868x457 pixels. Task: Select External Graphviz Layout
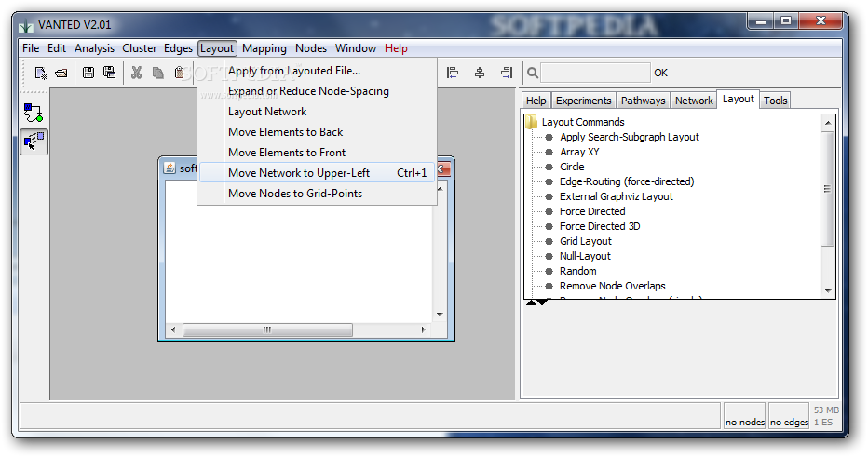(x=617, y=196)
